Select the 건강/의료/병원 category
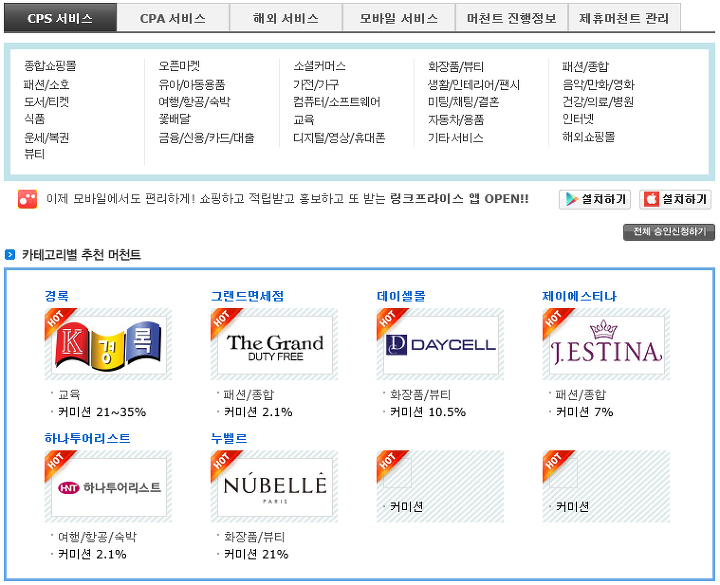This screenshot has height=585, width=720. pyautogui.click(x=598, y=102)
